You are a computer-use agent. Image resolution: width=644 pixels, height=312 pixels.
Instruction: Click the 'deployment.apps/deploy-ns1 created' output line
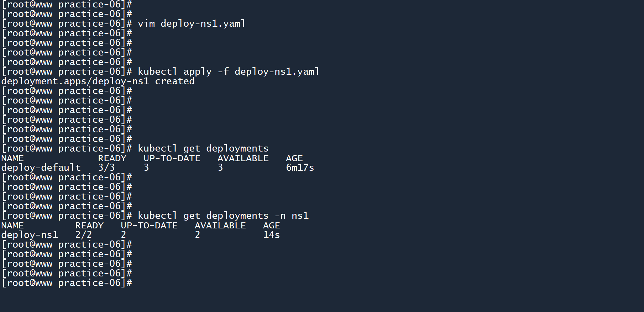[x=98, y=81]
